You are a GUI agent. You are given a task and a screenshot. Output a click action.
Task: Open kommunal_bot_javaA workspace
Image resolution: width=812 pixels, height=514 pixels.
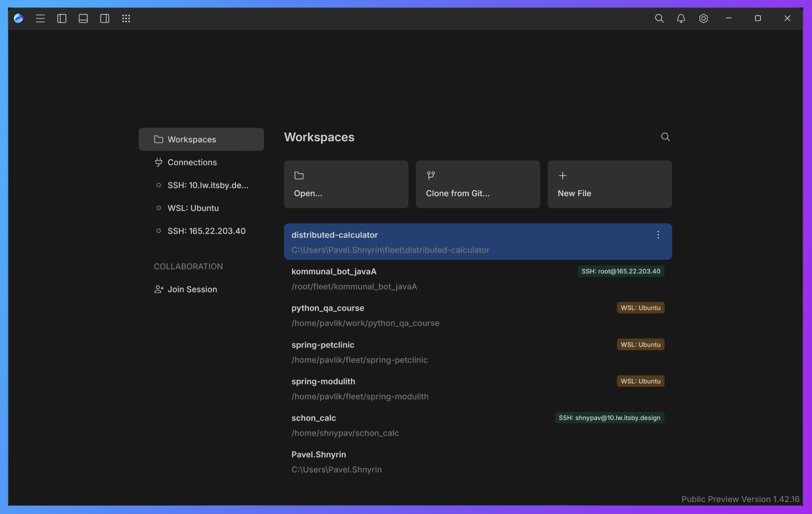tap(478, 279)
